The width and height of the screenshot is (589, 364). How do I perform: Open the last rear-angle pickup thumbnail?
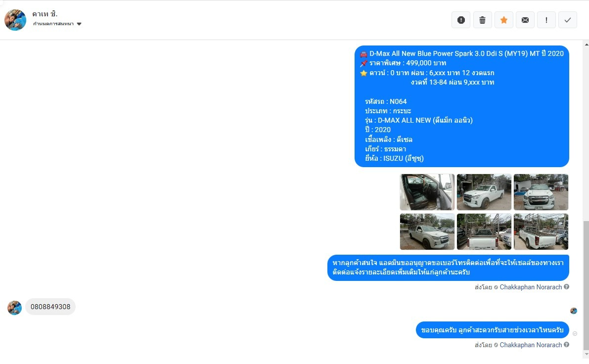(541, 232)
